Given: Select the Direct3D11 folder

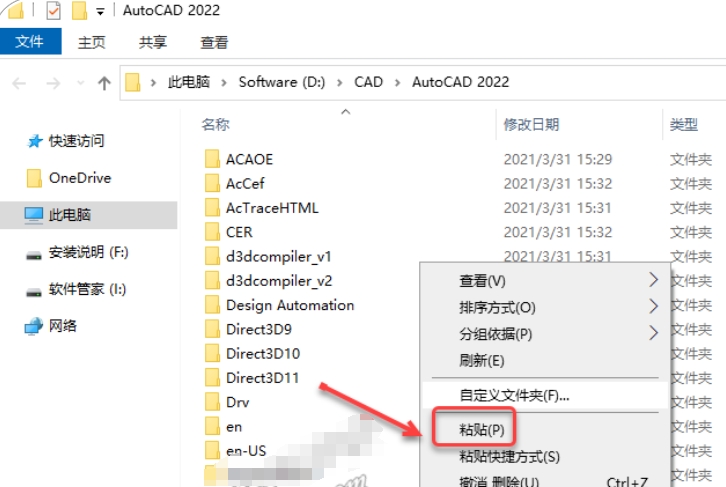Looking at the screenshot, I should (x=262, y=378).
